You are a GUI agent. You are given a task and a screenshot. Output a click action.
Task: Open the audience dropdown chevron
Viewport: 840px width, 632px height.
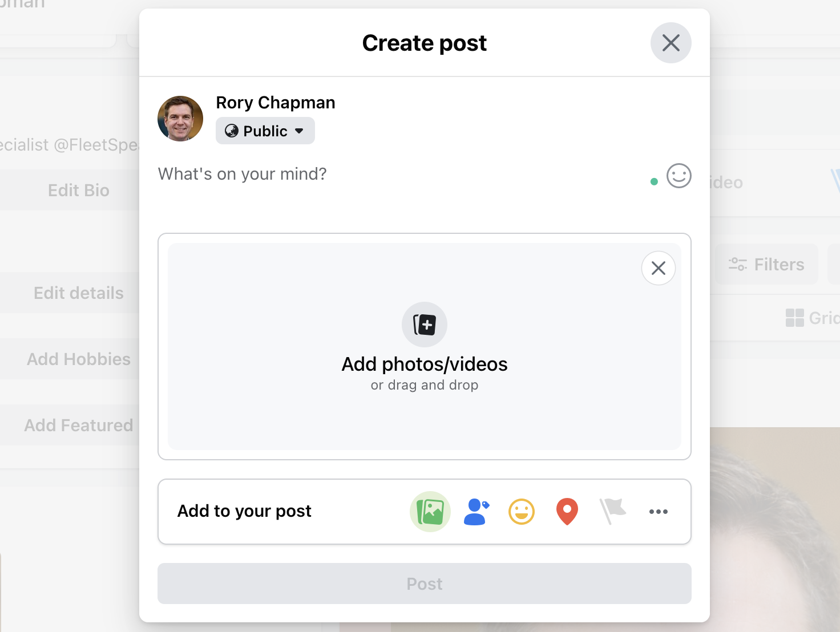pos(300,131)
